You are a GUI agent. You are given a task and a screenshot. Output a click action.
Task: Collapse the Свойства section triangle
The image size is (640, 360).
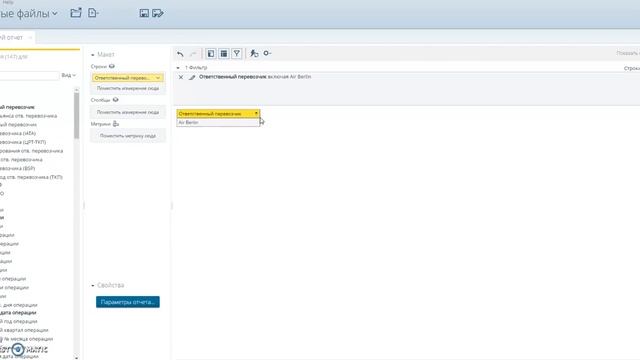click(x=93, y=285)
